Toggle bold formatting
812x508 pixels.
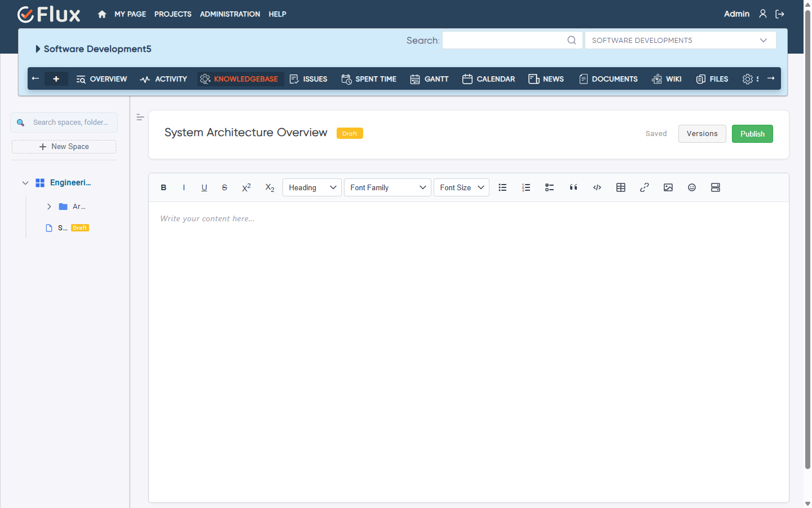click(164, 187)
